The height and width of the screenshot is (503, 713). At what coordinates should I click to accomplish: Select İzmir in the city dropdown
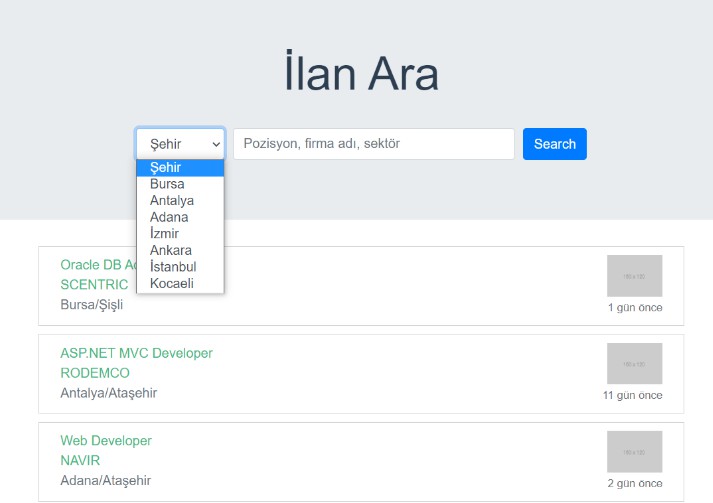(x=165, y=234)
